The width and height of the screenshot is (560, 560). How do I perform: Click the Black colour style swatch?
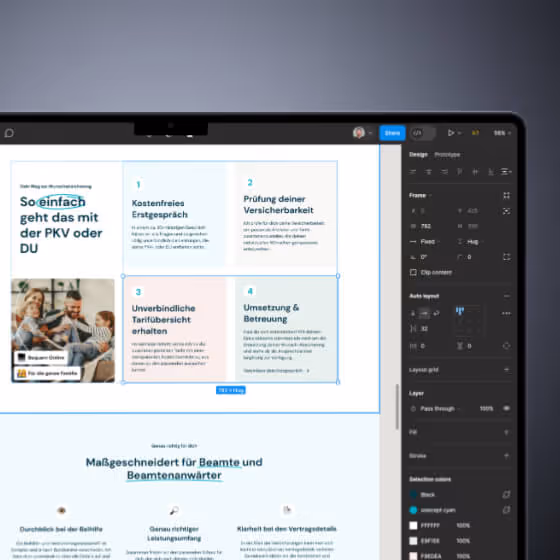click(413, 495)
